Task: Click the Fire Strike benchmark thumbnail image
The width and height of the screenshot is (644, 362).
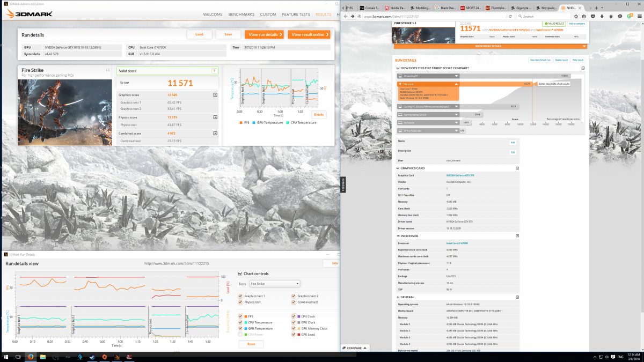Action: 65,113
